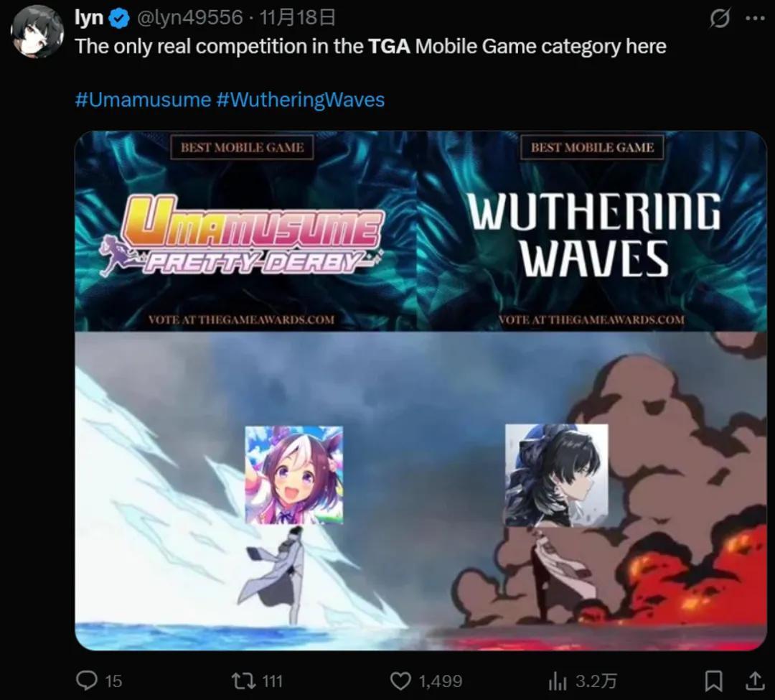Repost this tweet with retweet icon
The height and width of the screenshot is (700, 775).
(x=244, y=681)
